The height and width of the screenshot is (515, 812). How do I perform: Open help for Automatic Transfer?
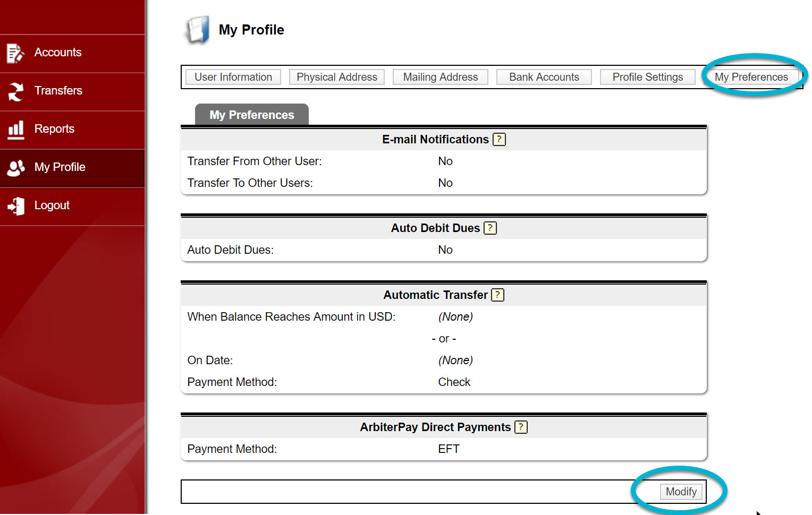[x=497, y=295]
